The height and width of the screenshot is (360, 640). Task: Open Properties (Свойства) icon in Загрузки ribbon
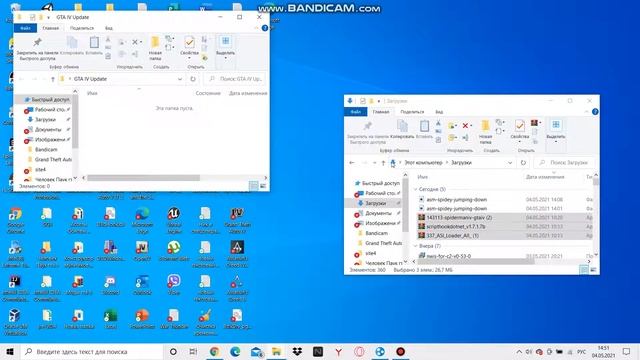(520, 126)
